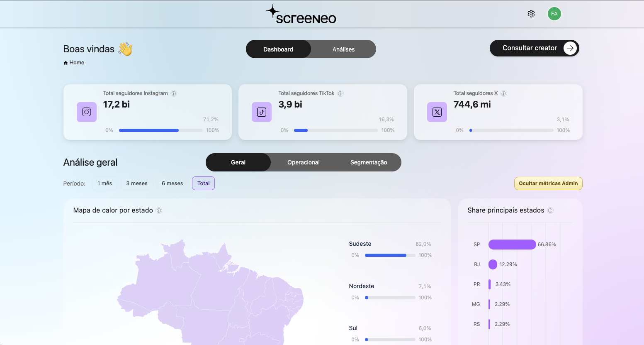The height and width of the screenshot is (345, 644).
Task: Switch to the Análises tab
Action: click(x=343, y=49)
